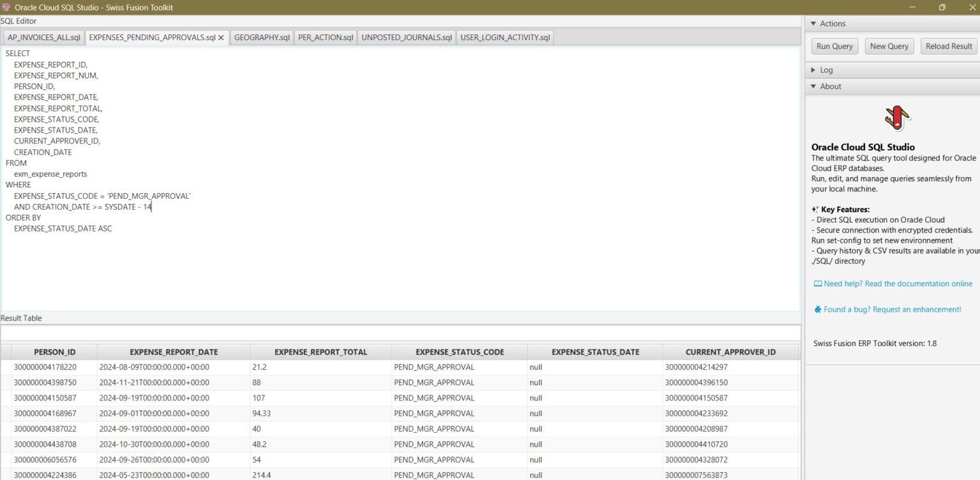This screenshot has height=480, width=980.
Task: Click the bug icon next to the enhancement link
Action: (817, 309)
